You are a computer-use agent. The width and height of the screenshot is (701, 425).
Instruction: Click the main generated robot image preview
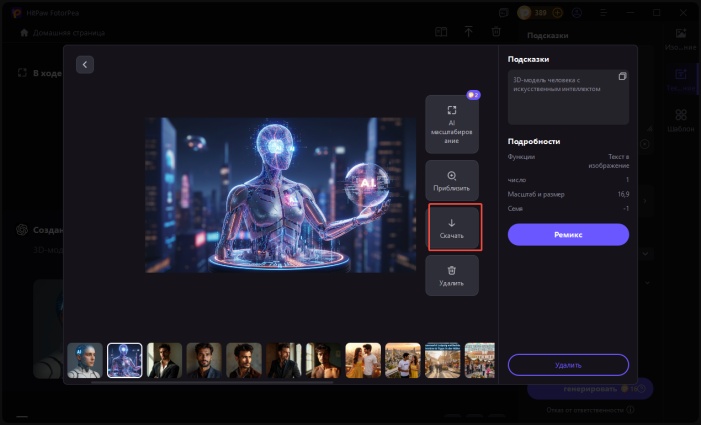coord(281,195)
